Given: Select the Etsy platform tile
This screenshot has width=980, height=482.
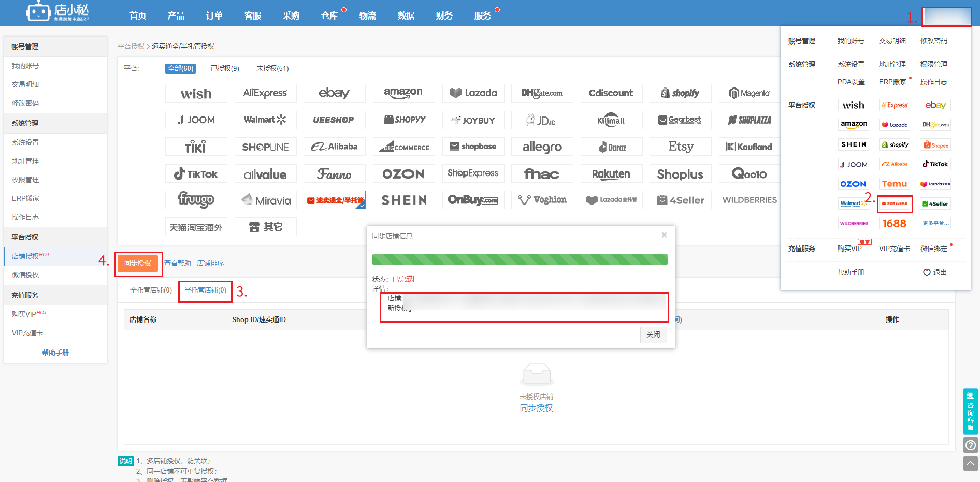Looking at the screenshot, I should (x=681, y=147).
